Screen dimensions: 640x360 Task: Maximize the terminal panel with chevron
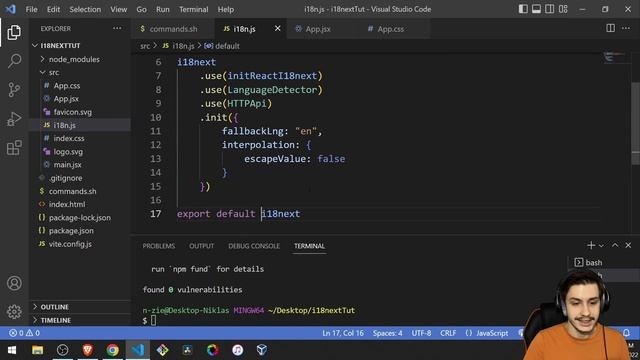[615, 245]
